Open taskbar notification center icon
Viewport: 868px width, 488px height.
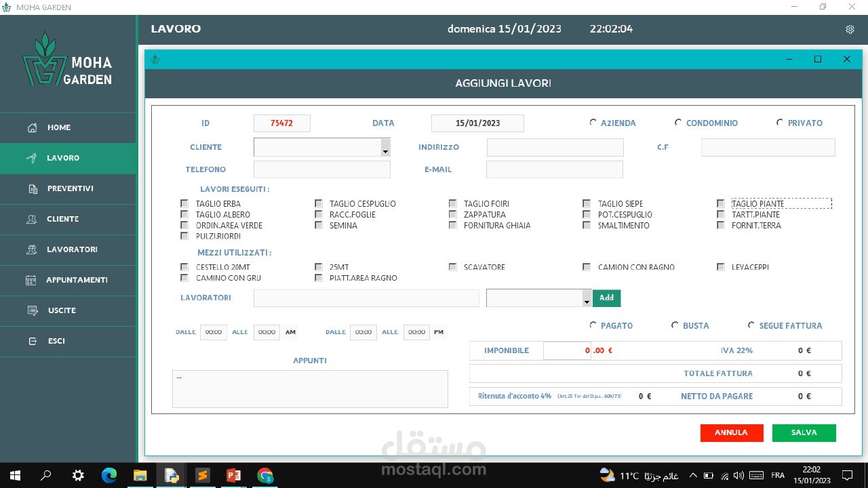[x=847, y=475]
